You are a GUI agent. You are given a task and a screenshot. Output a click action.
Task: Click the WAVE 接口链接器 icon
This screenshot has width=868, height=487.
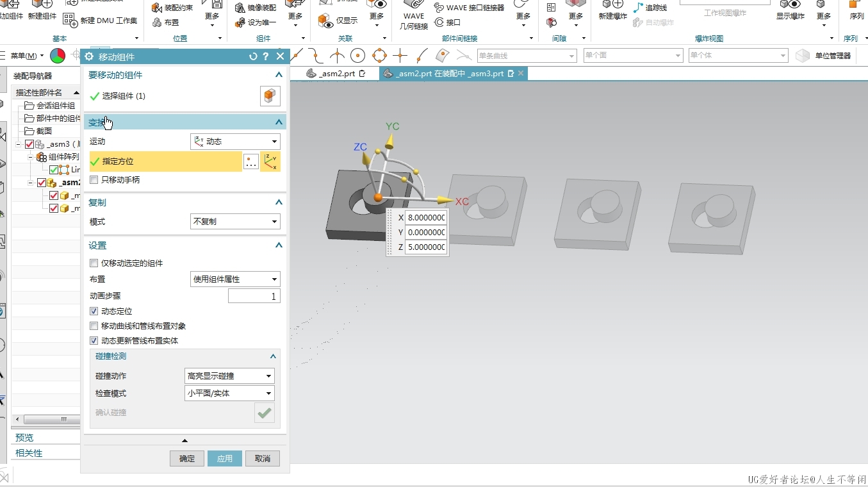tap(439, 8)
